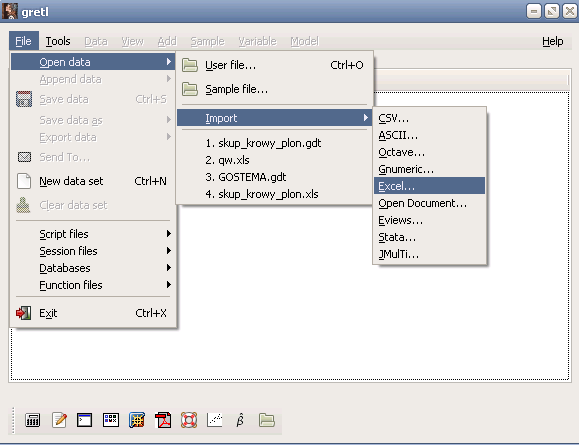Open the function packages grid icon
Screen dimensions: 579x445
pyautogui.click(x=137, y=420)
